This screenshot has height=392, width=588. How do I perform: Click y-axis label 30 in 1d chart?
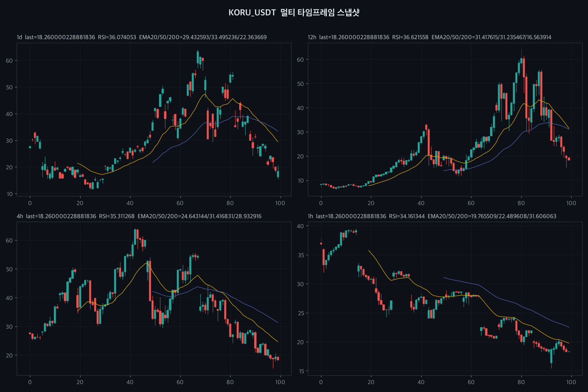[x=9, y=140]
